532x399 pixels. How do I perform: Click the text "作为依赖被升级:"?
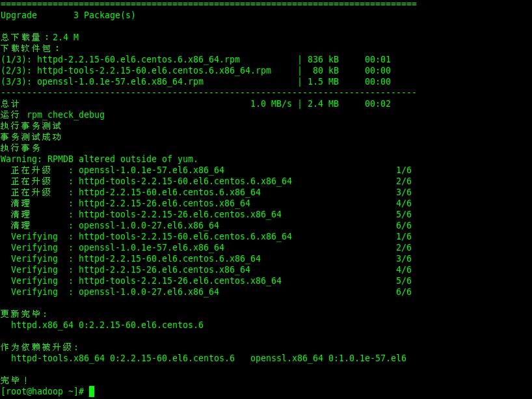[40, 347]
